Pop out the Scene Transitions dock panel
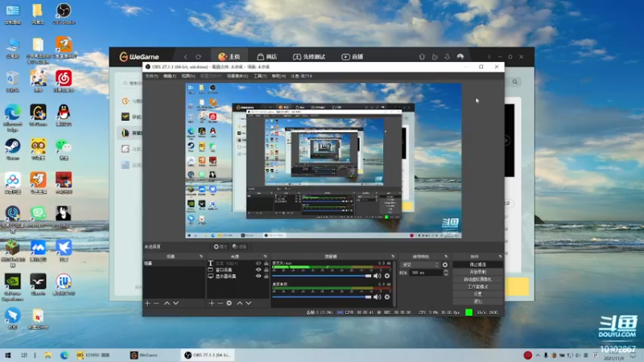 446,257
